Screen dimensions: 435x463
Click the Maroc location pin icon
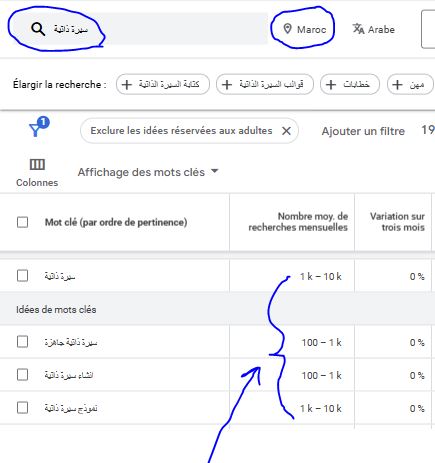point(287,29)
